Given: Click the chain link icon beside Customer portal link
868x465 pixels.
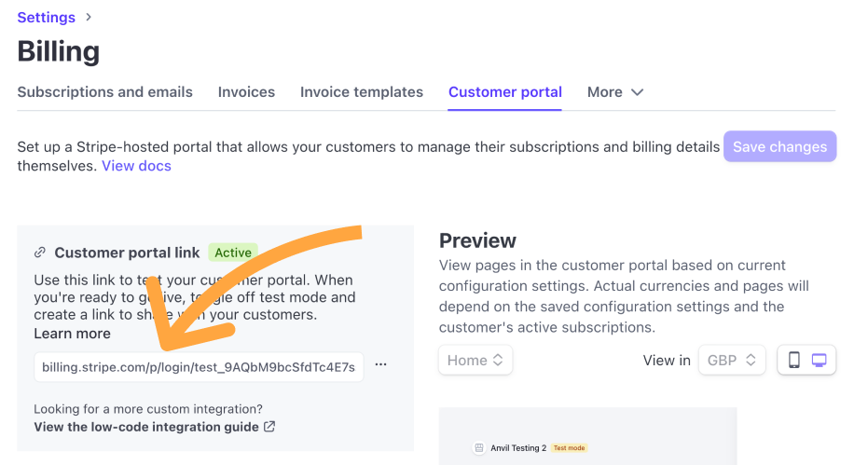Looking at the screenshot, I should (40, 253).
